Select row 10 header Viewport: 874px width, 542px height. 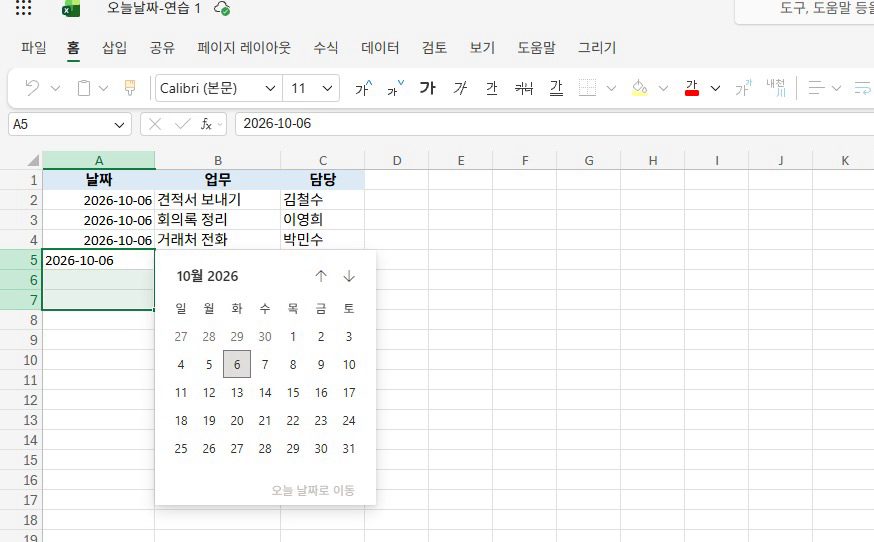coord(21,360)
